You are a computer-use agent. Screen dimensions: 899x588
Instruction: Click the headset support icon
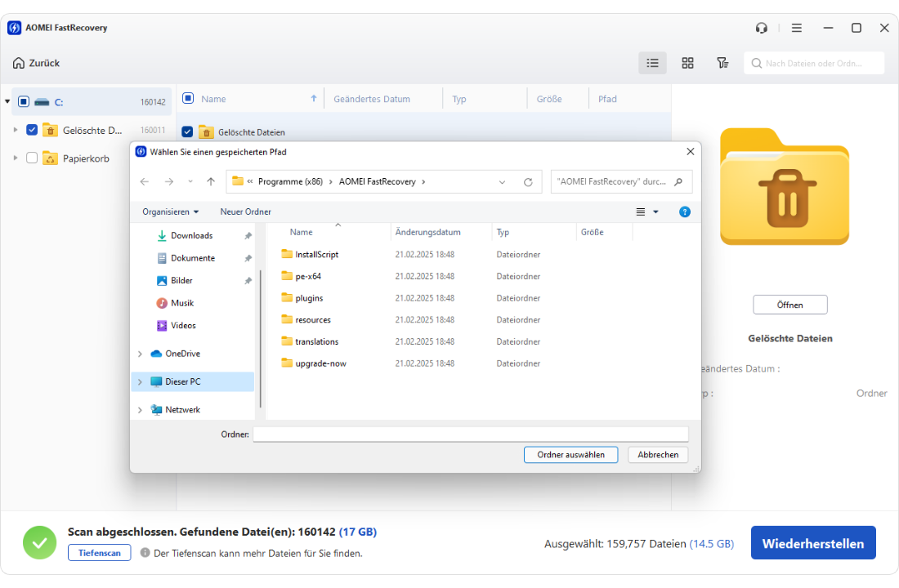coord(762,28)
